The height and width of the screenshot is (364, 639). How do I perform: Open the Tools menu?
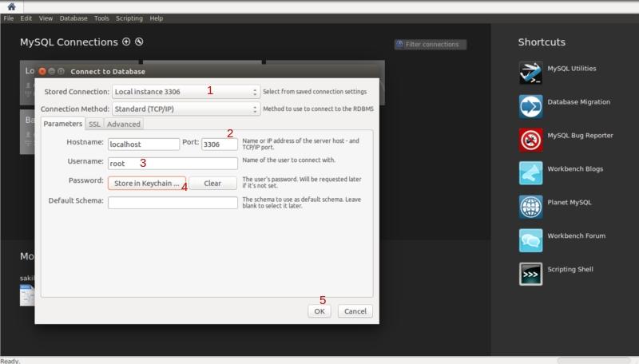click(x=101, y=18)
